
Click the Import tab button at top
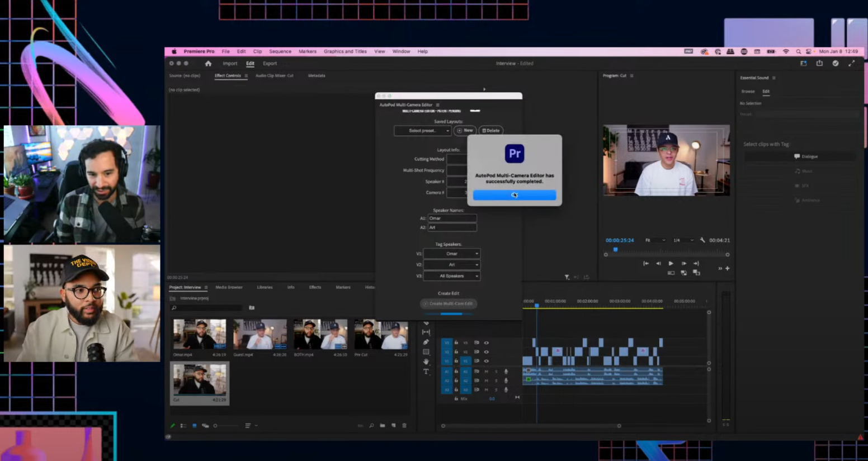(x=230, y=64)
